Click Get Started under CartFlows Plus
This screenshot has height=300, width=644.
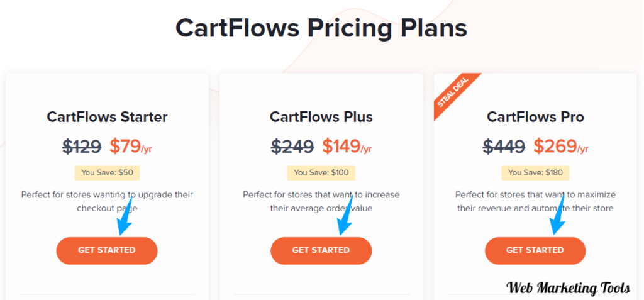pos(321,250)
